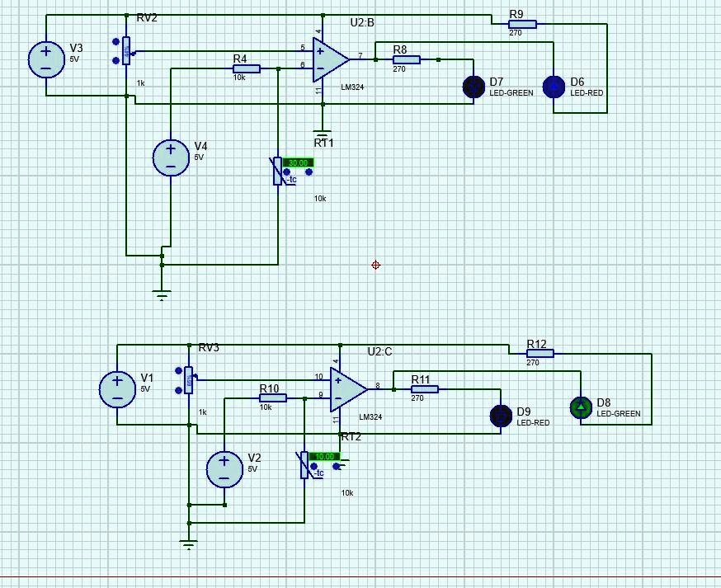Screen dimensions: 721x588
Task: Select the RT2 thermistor symbol
Action: tap(305, 467)
